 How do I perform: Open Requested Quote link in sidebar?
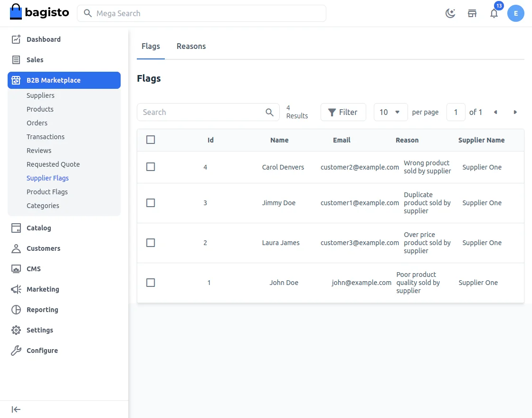tap(53, 164)
